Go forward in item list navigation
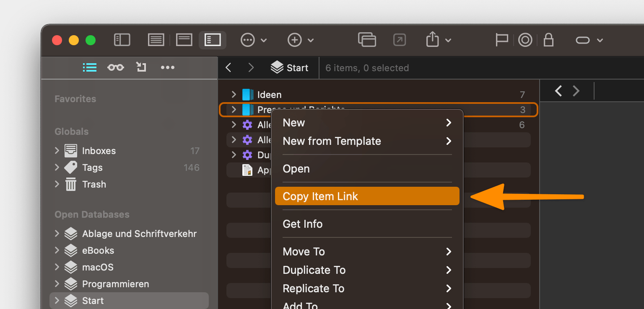The width and height of the screenshot is (644, 309). pyautogui.click(x=251, y=67)
